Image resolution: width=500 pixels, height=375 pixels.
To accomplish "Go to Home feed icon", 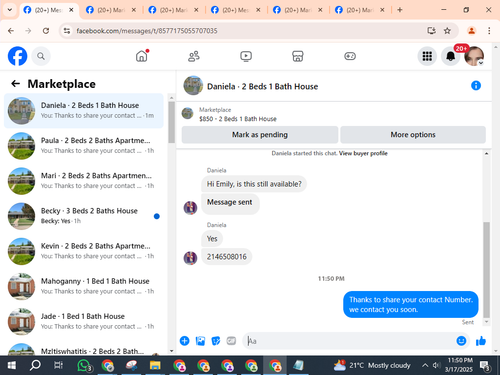I will [142, 56].
